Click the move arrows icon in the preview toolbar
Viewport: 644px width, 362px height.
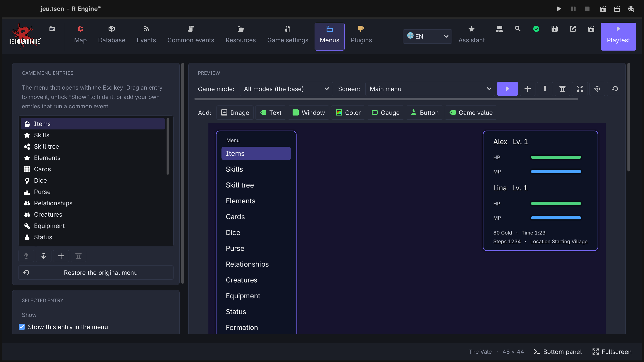click(x=597, y=89)
